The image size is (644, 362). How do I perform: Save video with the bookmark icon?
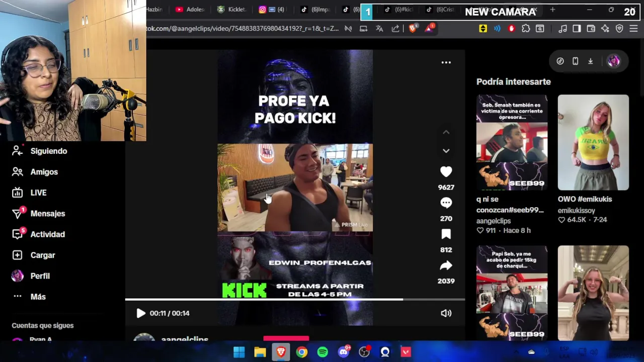pos(446,234)
